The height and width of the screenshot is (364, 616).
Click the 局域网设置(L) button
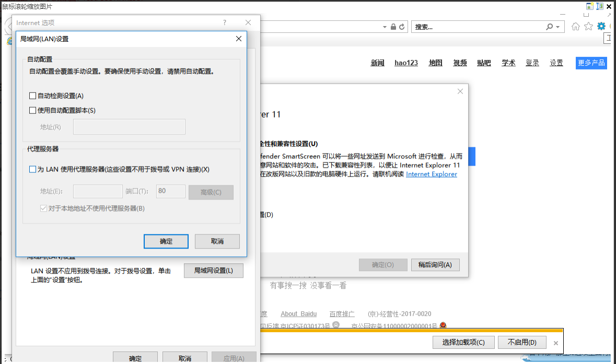[x=214, y=271]
